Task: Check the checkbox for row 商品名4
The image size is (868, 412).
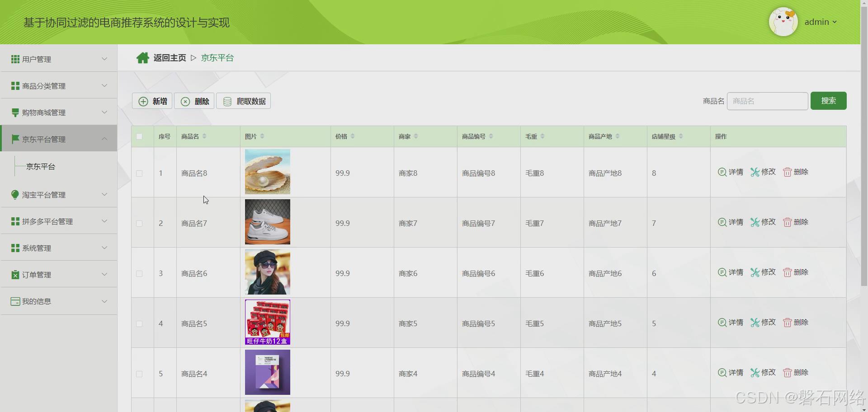Action: (139, 374)
